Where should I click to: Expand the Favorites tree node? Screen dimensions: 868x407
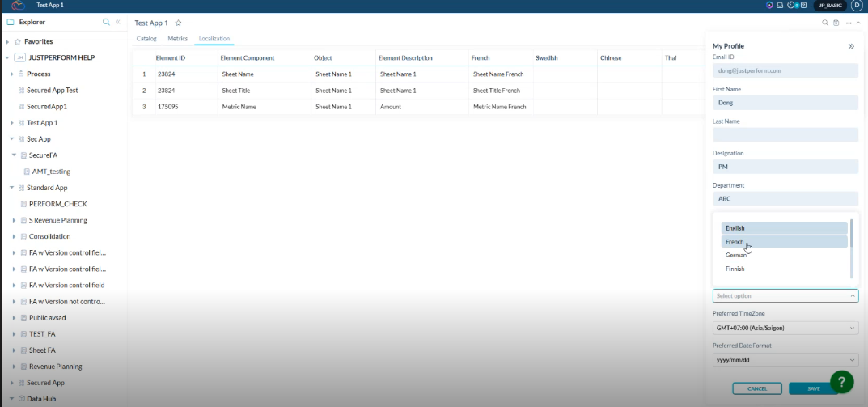(8, 41)
